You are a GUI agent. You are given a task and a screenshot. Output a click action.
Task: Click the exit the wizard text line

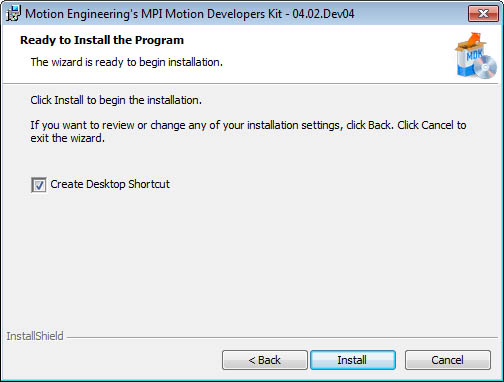pos(68,138)
